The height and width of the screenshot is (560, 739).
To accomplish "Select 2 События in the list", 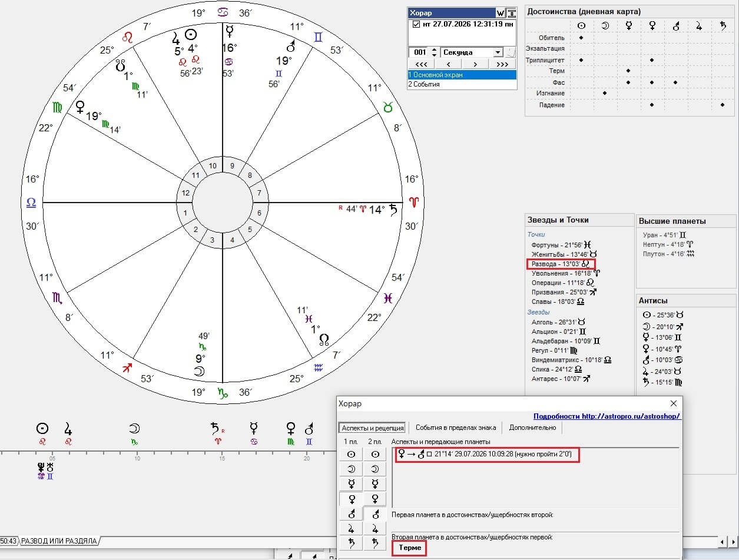I will coord(462,84).
